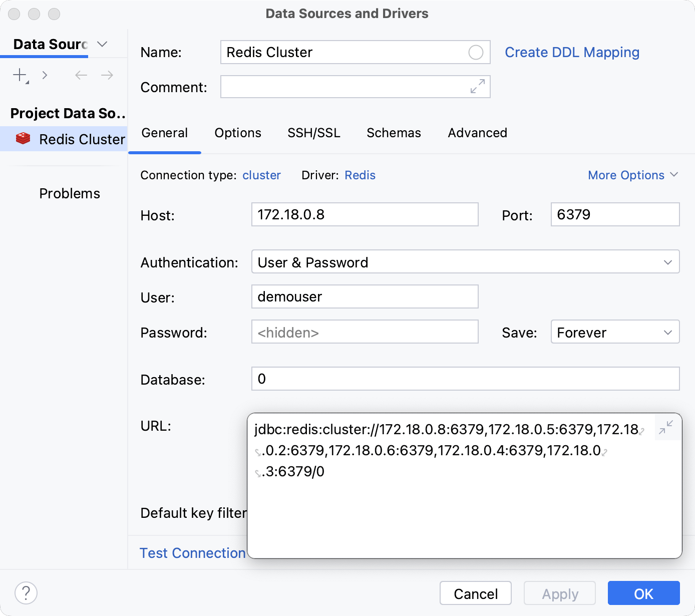Click the Create DDL Mapping link
This screenshot has width=695, height=616.
(572, 52)
